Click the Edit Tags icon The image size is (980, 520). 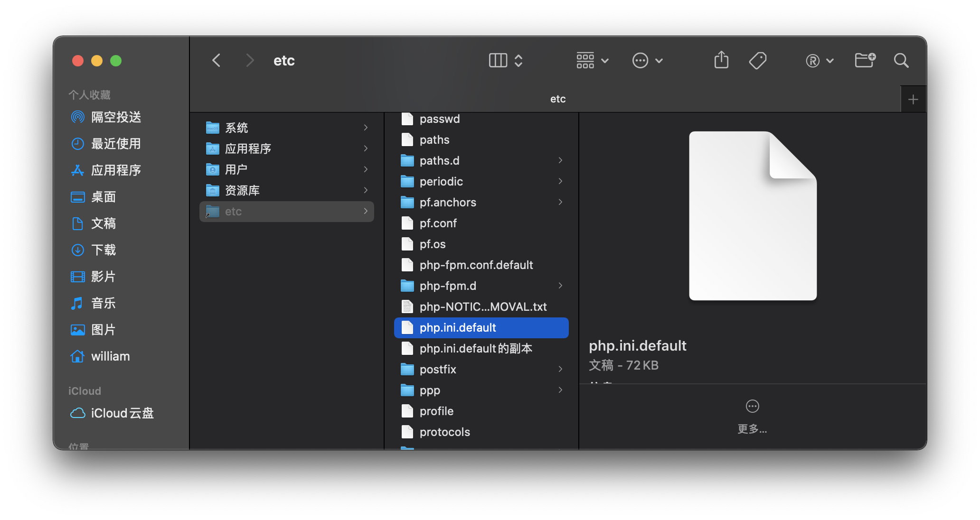(758, 60)
